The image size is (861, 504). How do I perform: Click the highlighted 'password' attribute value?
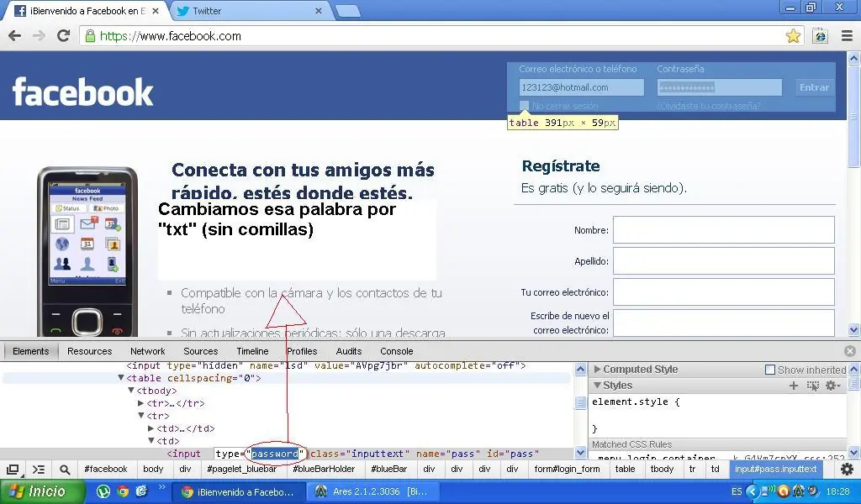(275, 454)
